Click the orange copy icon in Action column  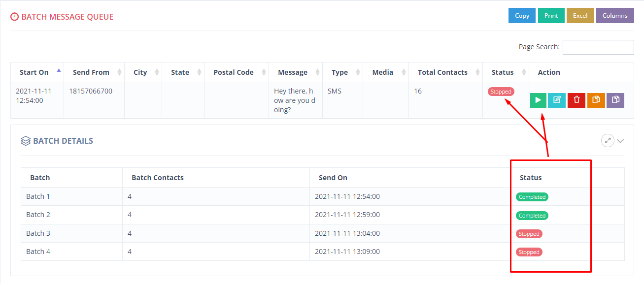(x=596, y=100)
